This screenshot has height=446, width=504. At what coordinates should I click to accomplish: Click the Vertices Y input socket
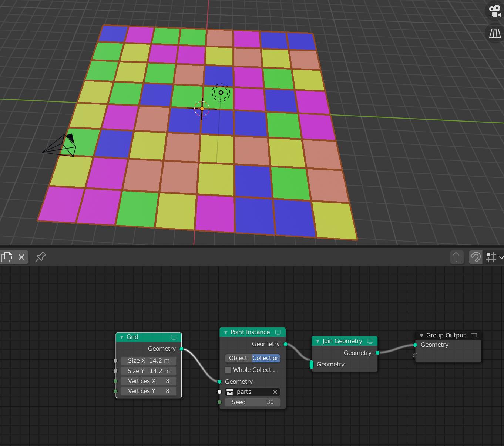click(115, 391)
